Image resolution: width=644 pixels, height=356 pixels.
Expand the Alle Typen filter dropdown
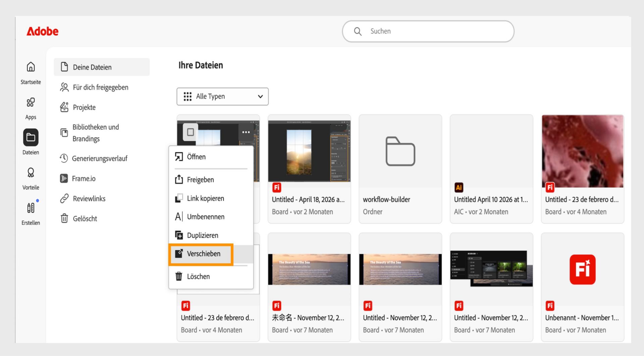click(x=222, y=96)
